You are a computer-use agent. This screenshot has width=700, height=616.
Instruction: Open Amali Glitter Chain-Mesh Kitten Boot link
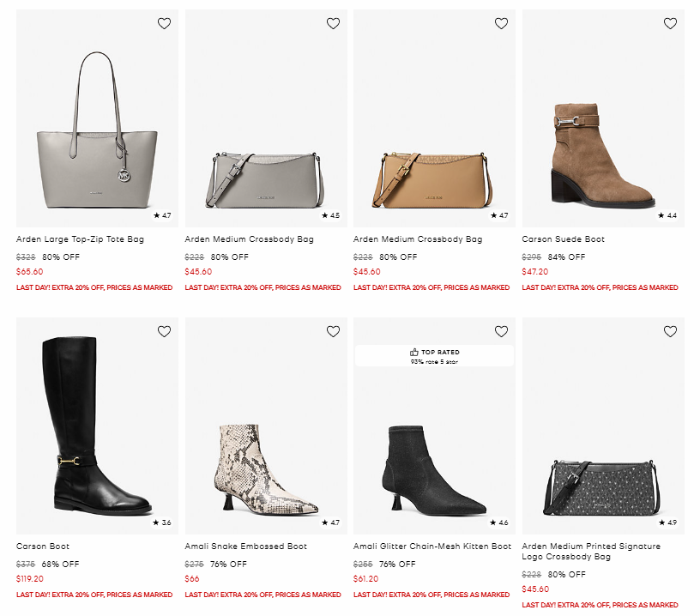[x=432, y=547]
